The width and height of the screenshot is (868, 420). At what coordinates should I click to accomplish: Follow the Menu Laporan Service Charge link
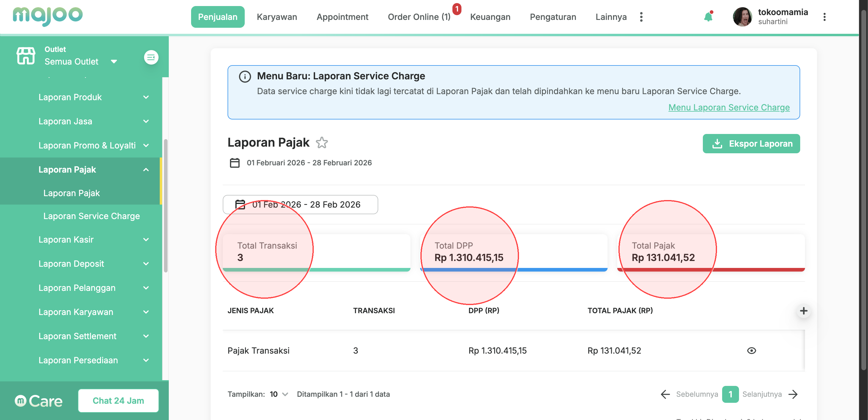[x=729, y=107]
